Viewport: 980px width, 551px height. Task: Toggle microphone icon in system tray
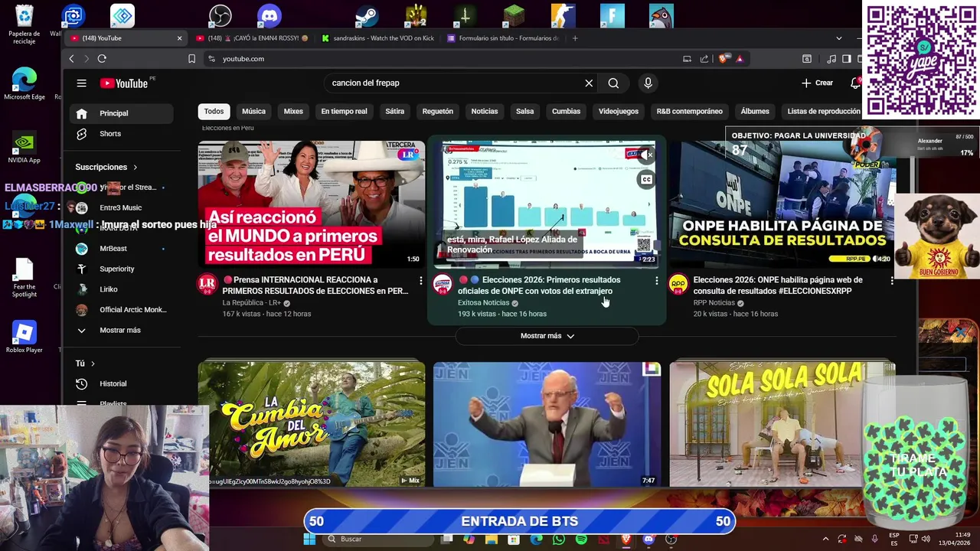(874, 539)
